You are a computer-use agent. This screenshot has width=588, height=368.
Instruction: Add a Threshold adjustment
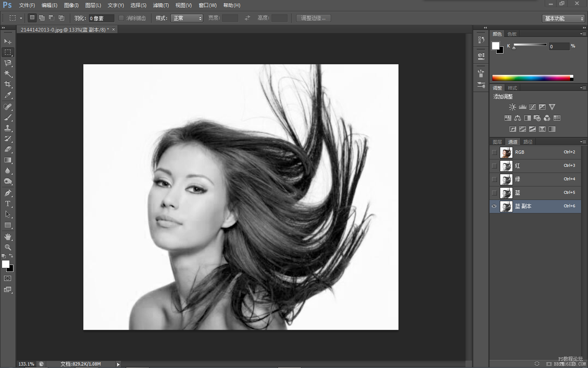[x=532, y=129]
